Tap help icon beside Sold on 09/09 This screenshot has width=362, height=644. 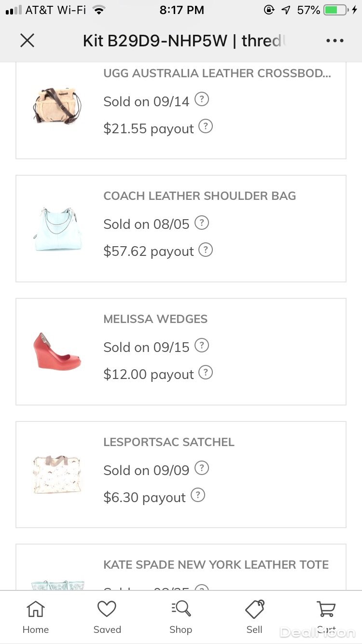(x=202, y=468)
